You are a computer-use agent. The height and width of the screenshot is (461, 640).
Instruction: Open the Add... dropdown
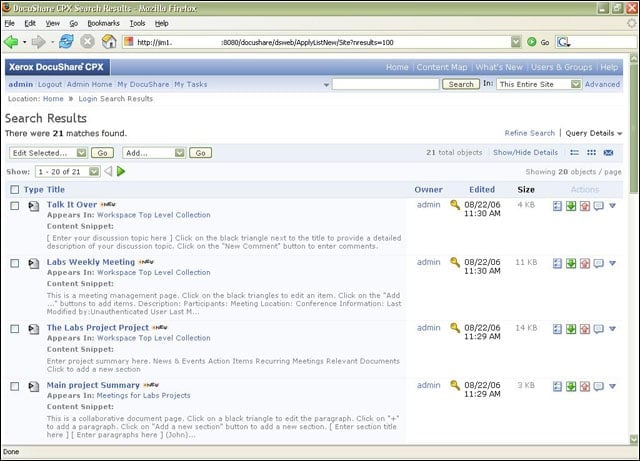click(154, 153)
